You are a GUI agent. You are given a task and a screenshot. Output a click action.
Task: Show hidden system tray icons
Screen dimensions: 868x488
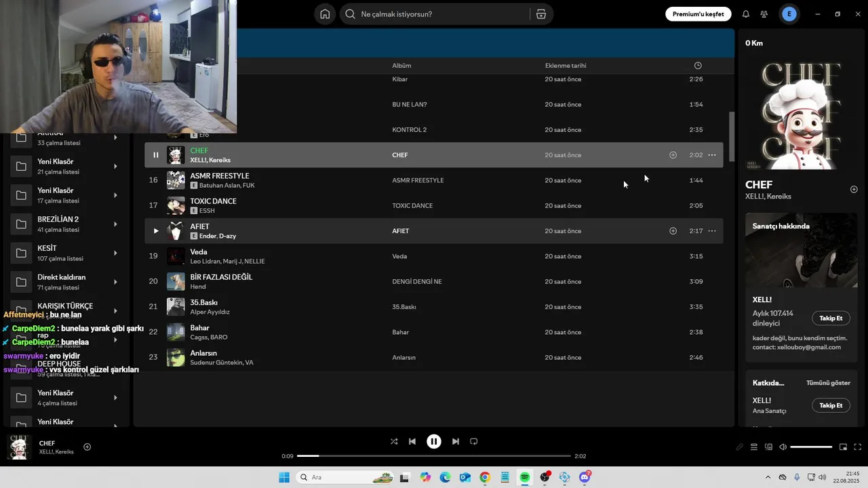click(x=768, y=478)
